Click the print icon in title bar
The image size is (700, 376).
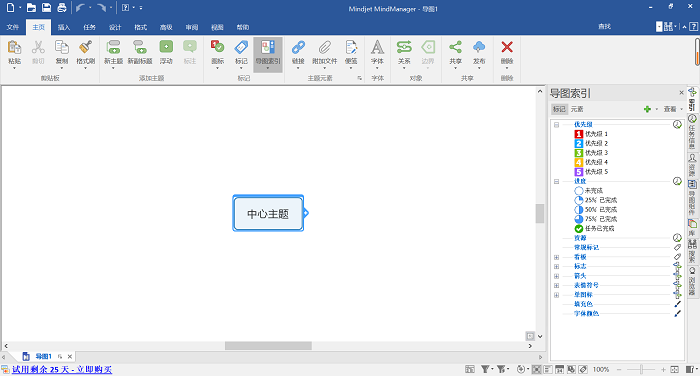click(x=62, y=8)
